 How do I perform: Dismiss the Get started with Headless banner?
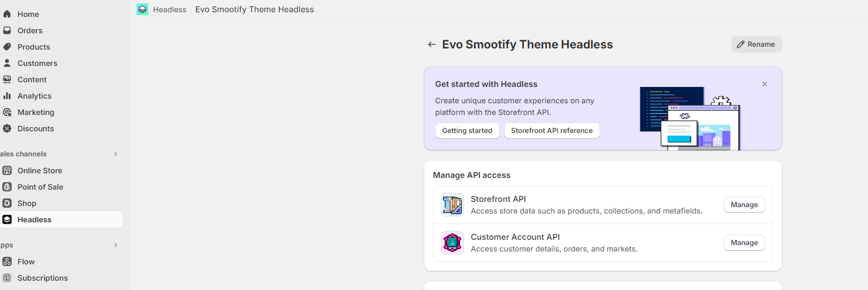765,84
